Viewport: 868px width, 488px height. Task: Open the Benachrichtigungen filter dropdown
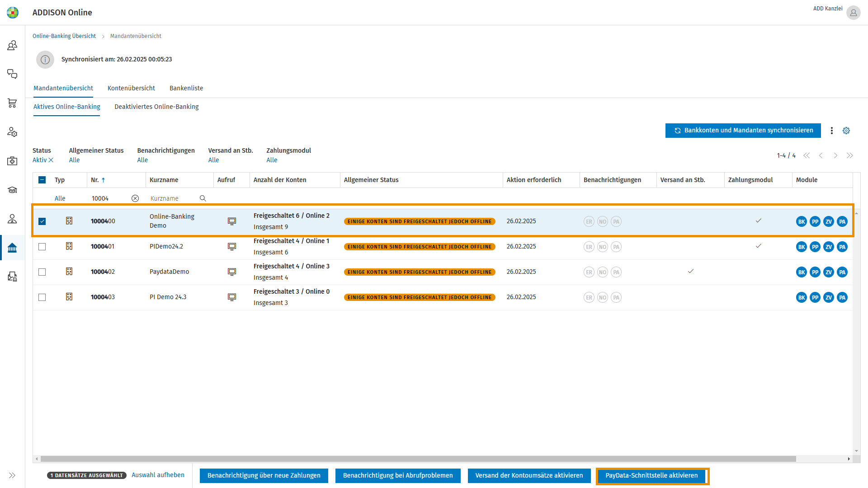(x=142, y=160)
